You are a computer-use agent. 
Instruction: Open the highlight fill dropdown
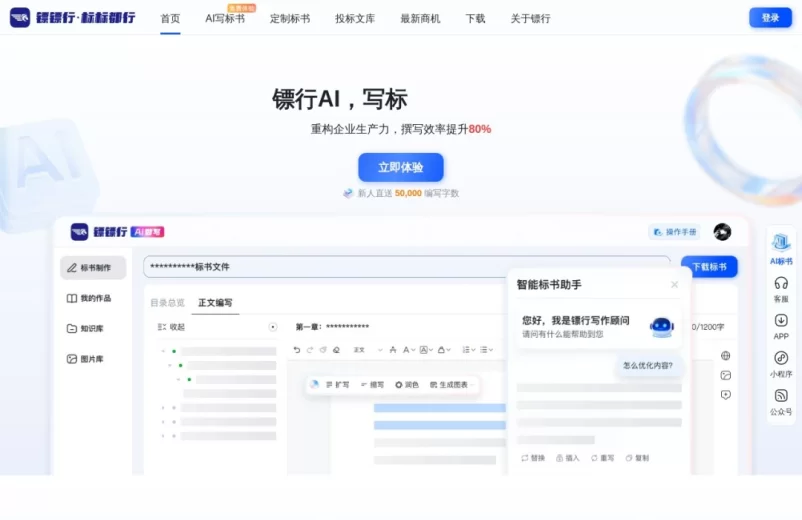444,350
